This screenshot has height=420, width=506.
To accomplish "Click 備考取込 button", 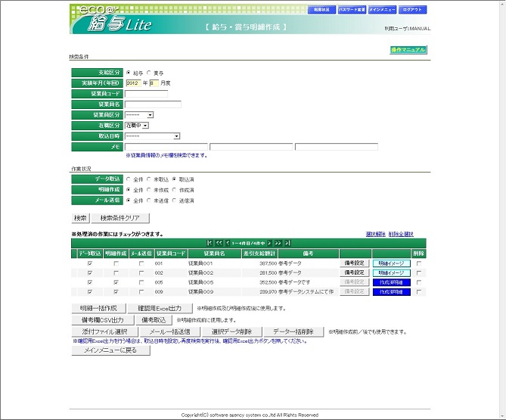I will pos(154,320).
